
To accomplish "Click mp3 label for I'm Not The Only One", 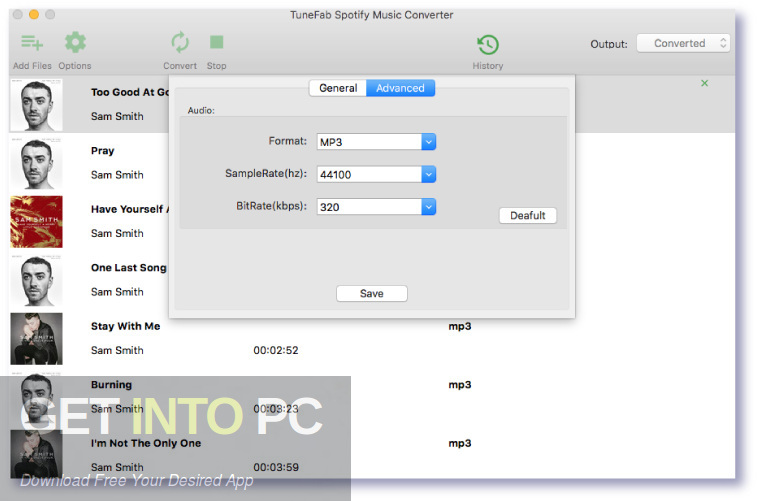I will click(460, 443).
